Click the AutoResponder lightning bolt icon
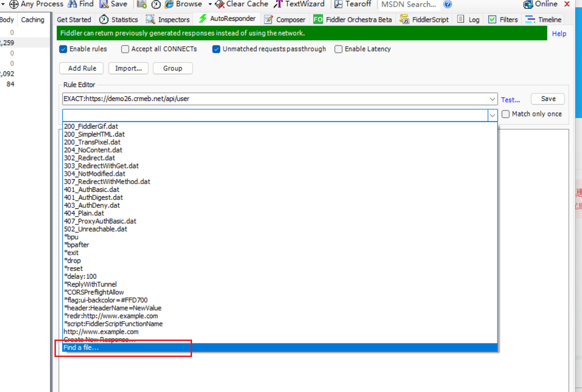The width and height of the screenshot is (582, 392). pos(203,18)
